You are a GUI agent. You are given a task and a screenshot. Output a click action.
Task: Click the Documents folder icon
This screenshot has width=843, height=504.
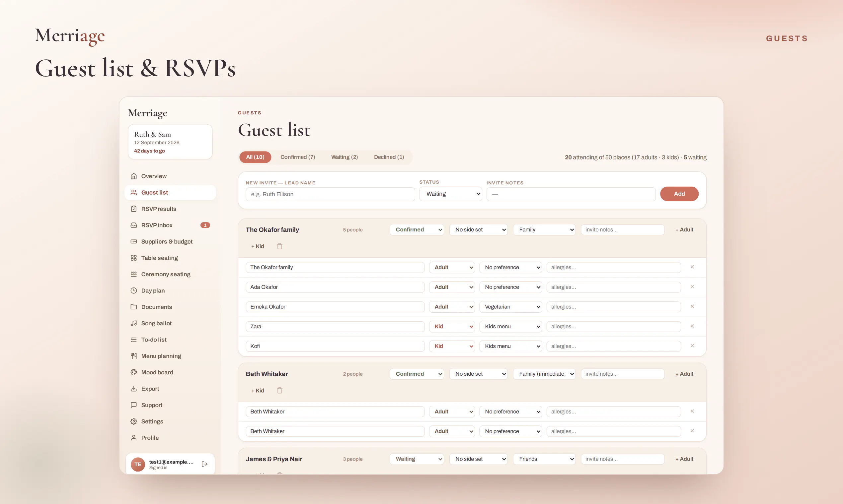pyautogui.click(x=134, y=307)
